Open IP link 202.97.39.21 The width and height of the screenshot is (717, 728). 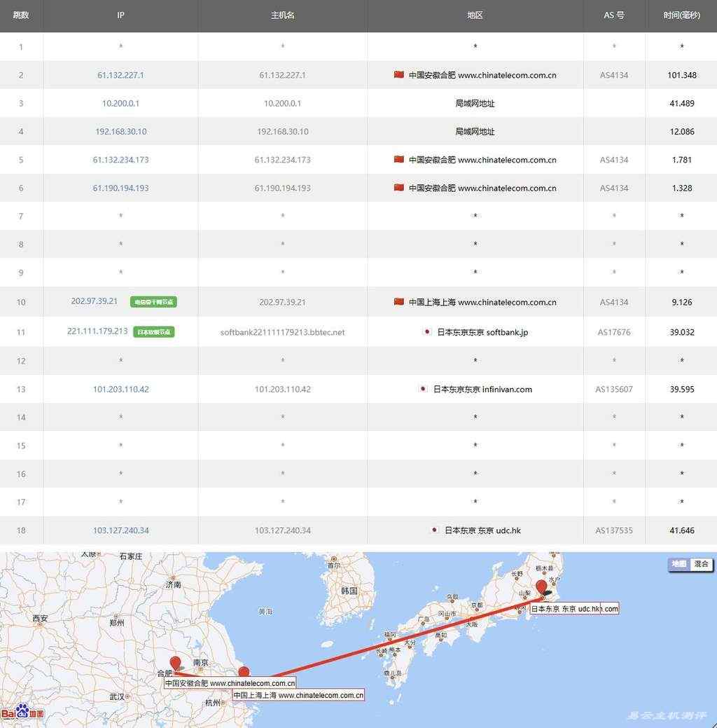point(95,301)
